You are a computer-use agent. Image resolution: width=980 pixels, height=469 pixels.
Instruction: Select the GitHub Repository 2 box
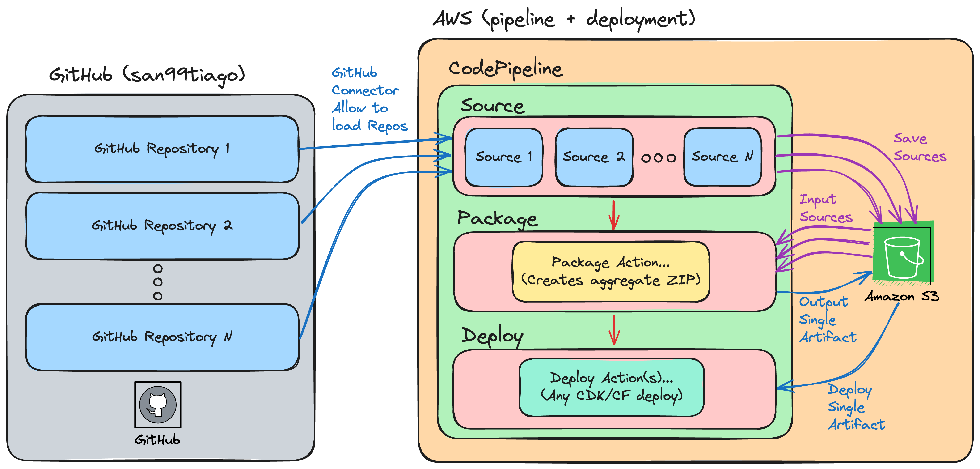[162, 226]
